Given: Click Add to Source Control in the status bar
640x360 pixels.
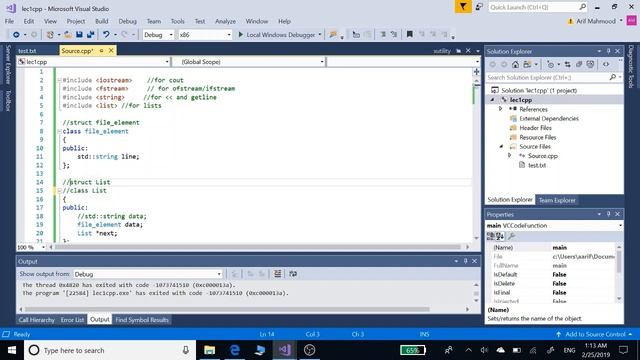Looking at the screenshot, I should pyautogui.click(x=595, y=334).
